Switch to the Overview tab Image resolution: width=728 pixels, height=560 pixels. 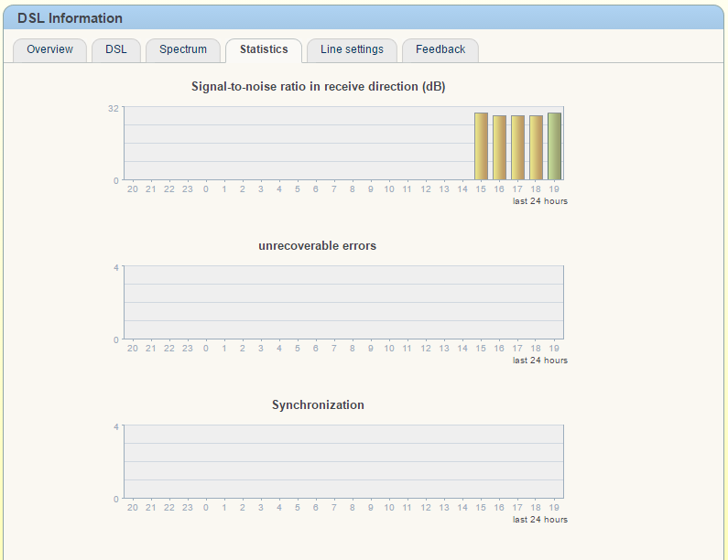(49, 49)
